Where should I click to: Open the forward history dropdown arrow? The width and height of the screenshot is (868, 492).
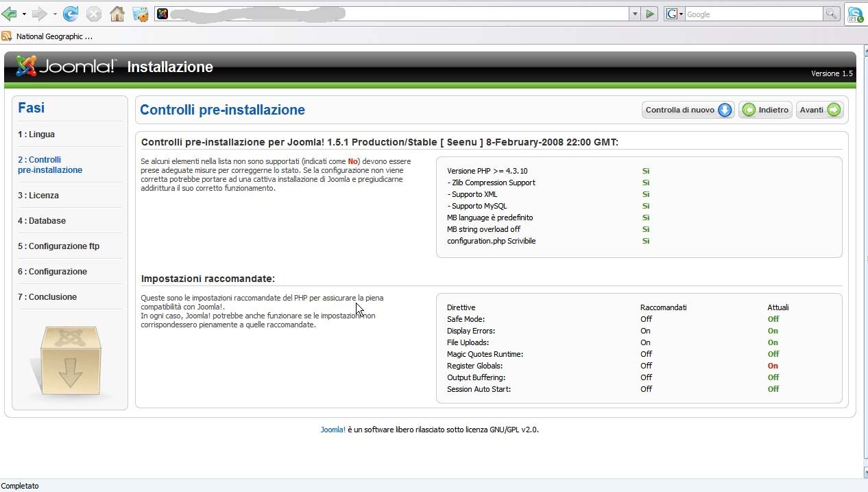point(55,14)
